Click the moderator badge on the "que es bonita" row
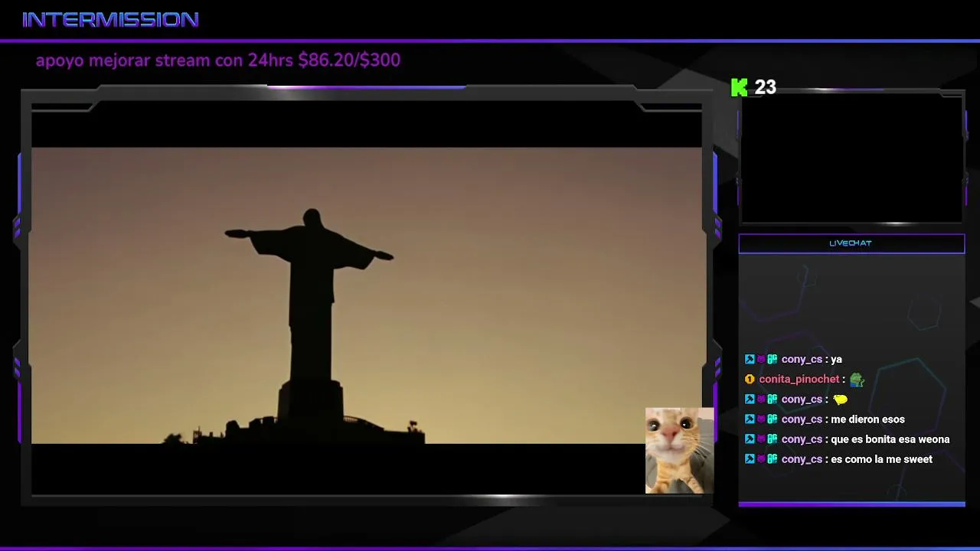Screen dimensions: 980x551 tap(750, 439)
